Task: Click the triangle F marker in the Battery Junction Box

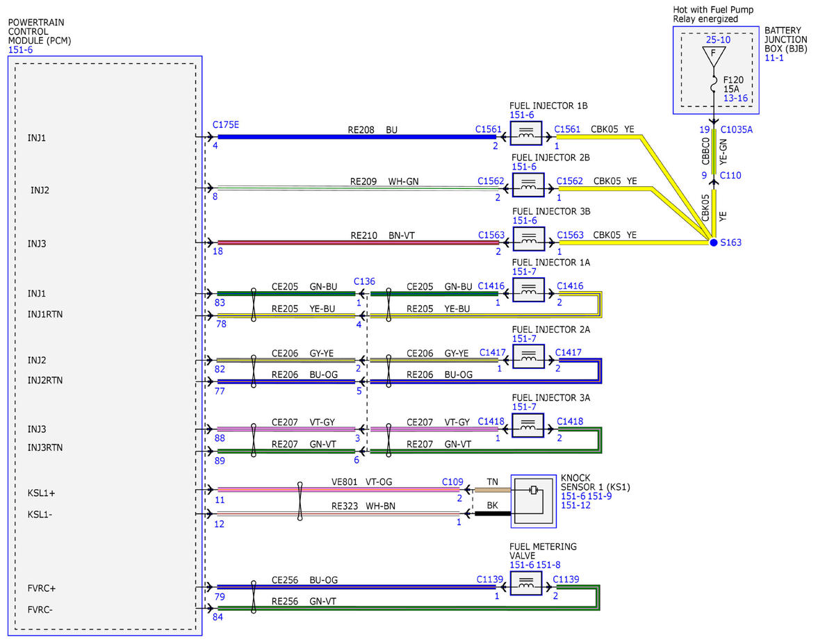Action: coord(712,56)
